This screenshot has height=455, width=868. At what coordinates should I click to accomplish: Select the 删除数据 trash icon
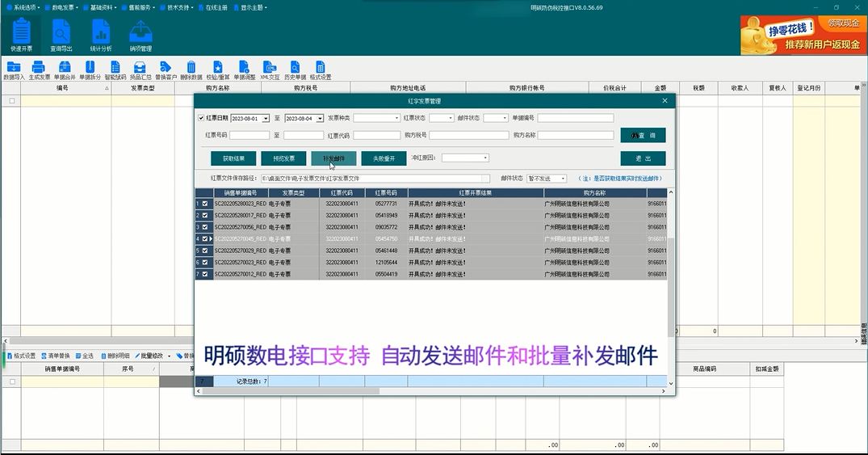point(191,70)
